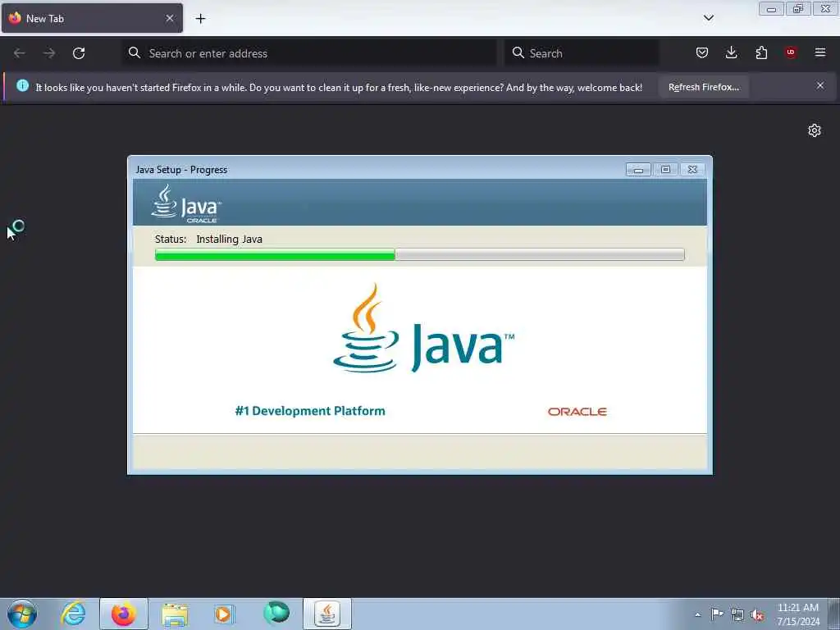Close the Firefox window

tap(825, 9)
